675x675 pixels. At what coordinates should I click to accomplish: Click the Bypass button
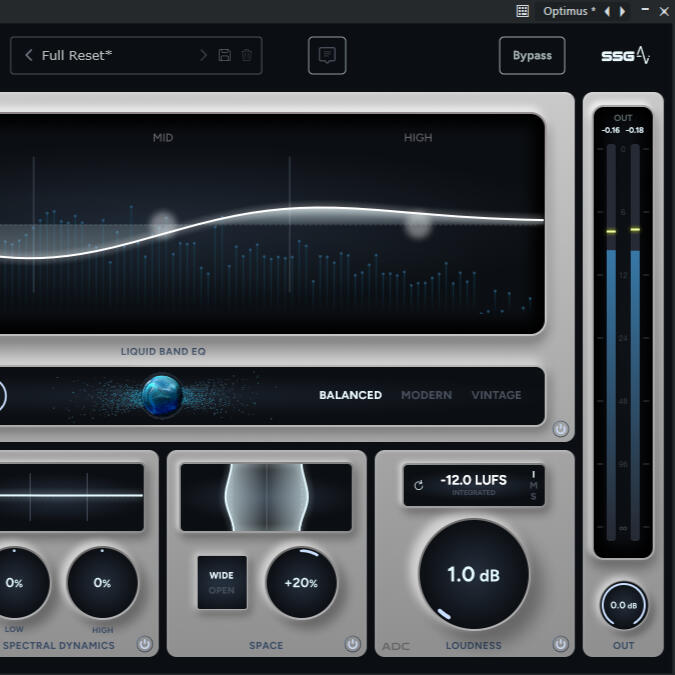(532, 56)
